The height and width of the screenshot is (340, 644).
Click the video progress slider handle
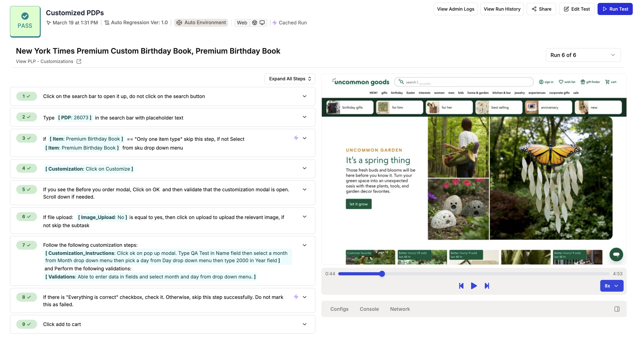382,274
